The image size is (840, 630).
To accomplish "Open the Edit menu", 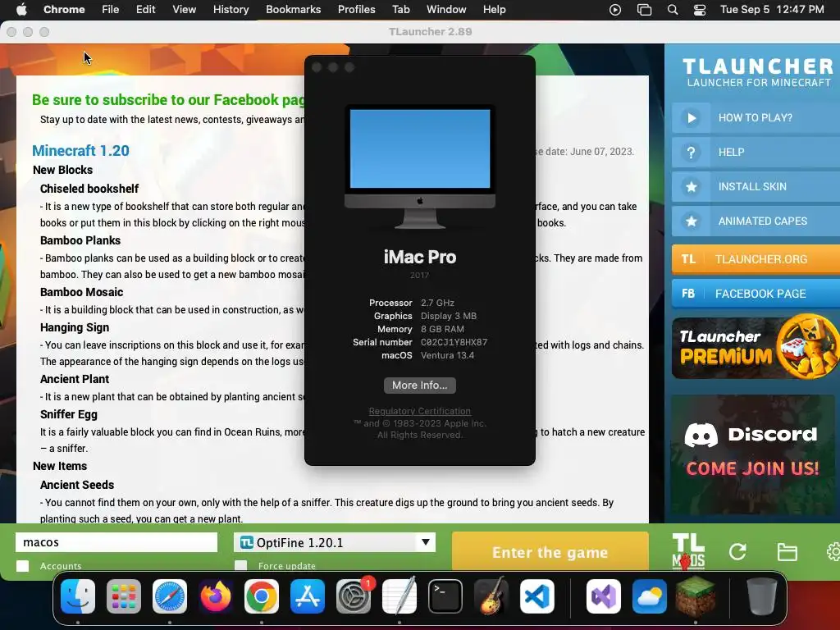I will 145,9.
